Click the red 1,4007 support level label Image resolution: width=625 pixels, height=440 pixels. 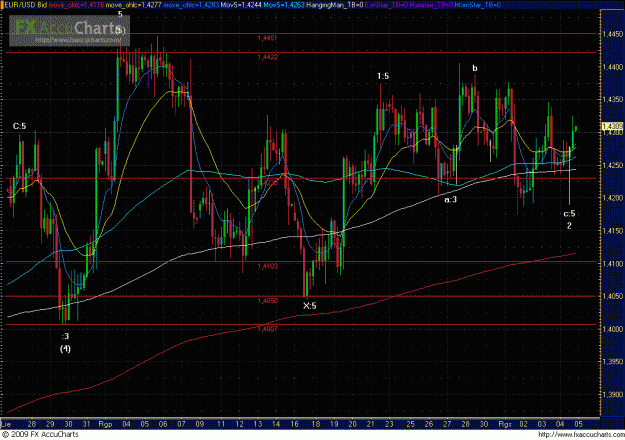pos(267,329)
